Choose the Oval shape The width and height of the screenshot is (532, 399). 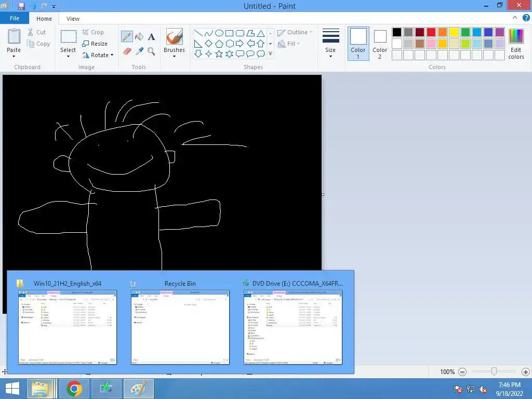pos(219,33)
